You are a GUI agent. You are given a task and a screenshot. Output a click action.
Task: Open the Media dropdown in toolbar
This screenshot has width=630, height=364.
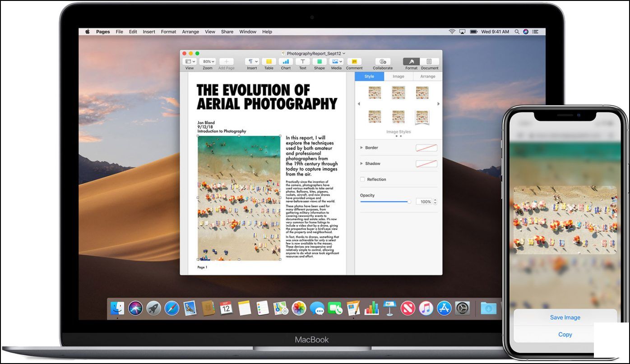[336, 61]
